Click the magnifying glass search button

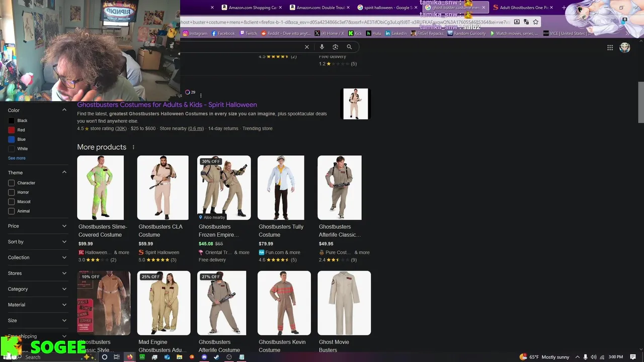tap(349, 47)
